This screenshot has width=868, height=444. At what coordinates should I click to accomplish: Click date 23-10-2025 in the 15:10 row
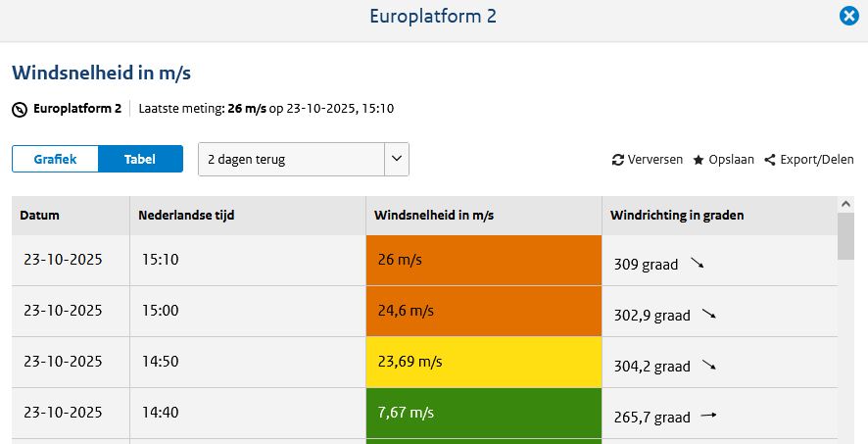coord(63,259)
